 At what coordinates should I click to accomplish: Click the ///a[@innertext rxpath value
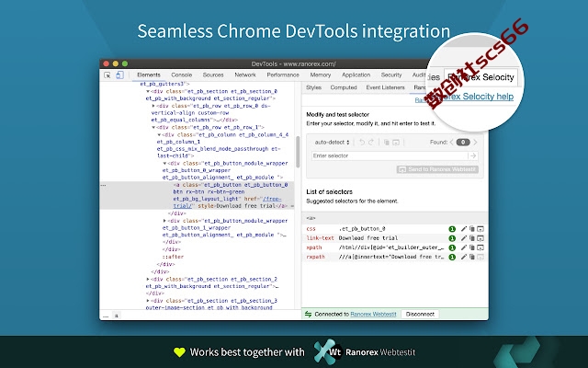[x=391, y=257]
